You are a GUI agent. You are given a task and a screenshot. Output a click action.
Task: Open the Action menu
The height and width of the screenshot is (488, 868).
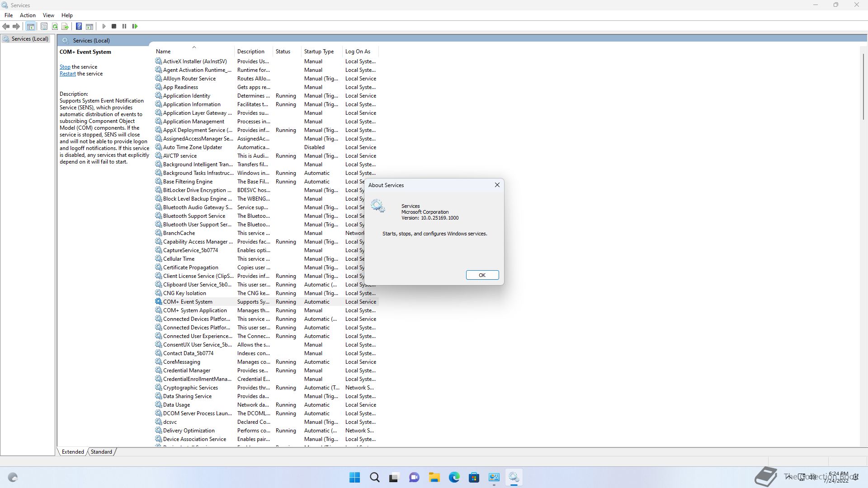28,15
